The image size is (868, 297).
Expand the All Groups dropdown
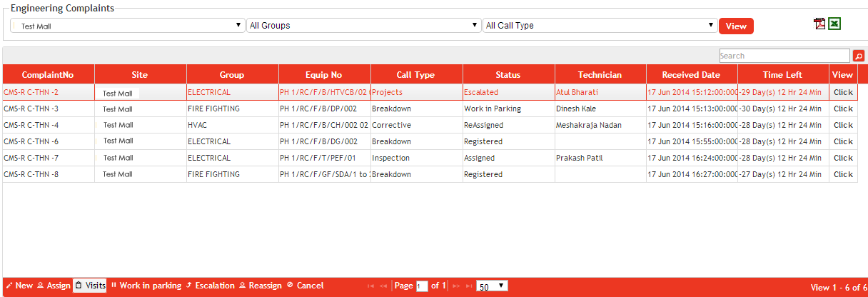point(363,26)
